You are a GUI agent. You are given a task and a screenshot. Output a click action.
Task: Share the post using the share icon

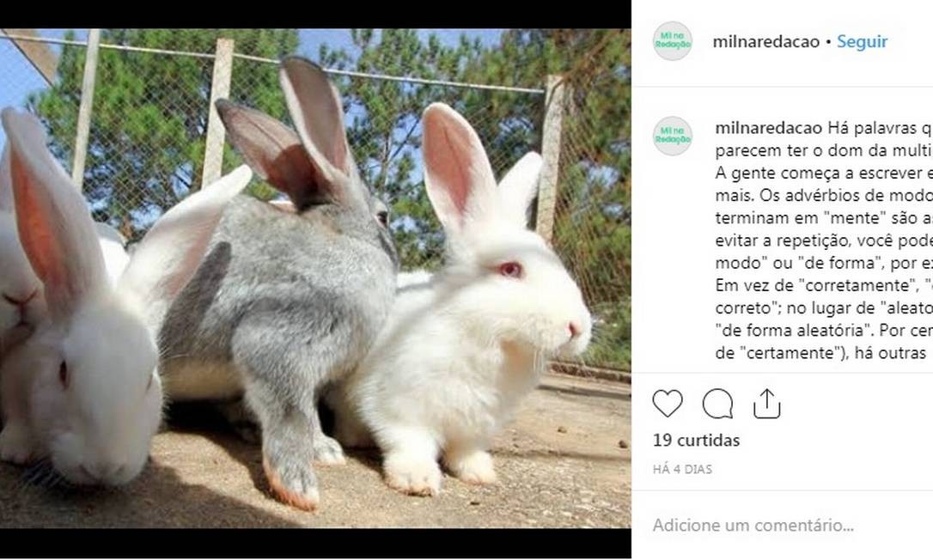pyautogui.click(x=766, y=404)
